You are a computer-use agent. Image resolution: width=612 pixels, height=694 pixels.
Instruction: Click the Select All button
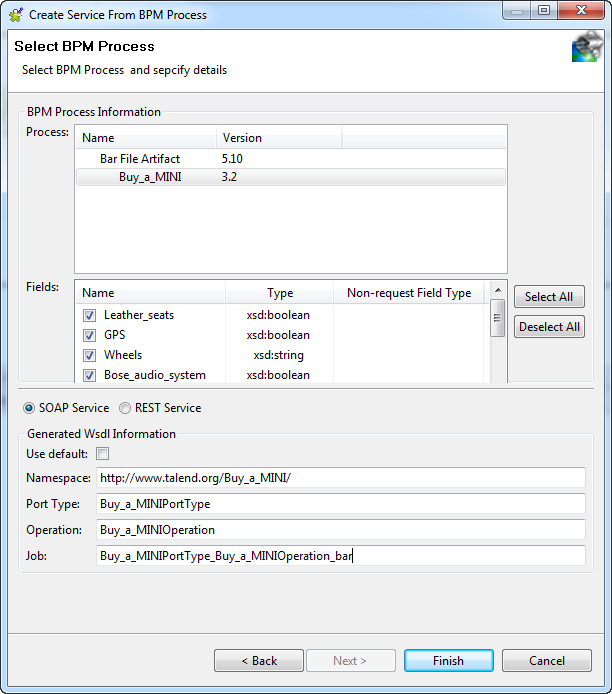(549, 297)
